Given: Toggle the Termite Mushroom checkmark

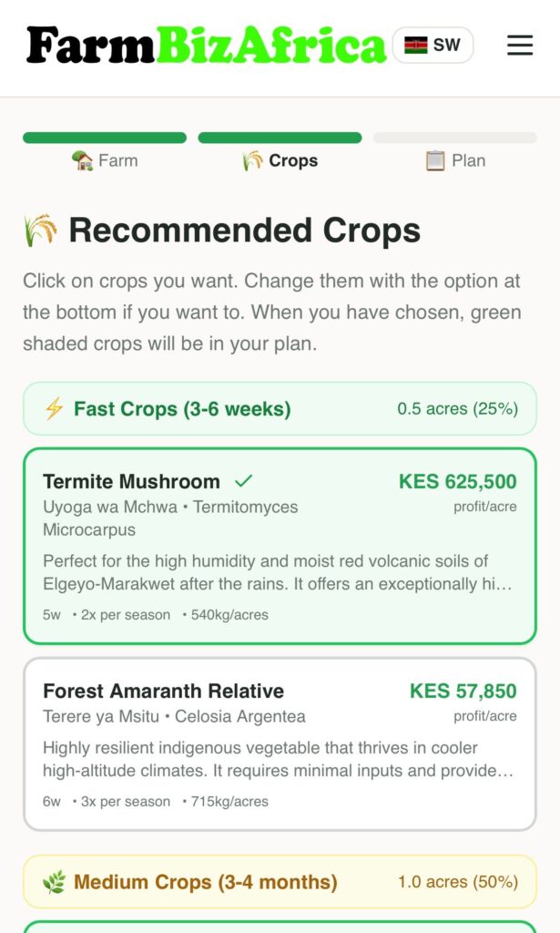Looking at the screenshot, I should [244, 481].
